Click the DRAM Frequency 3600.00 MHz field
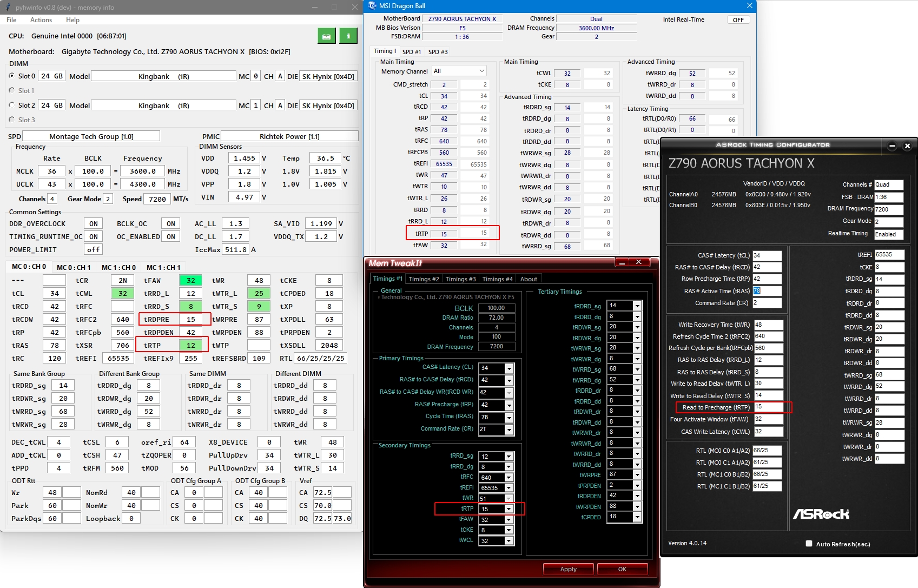The width and height of the screenshot is (918, 588). (x=596, y=28)
